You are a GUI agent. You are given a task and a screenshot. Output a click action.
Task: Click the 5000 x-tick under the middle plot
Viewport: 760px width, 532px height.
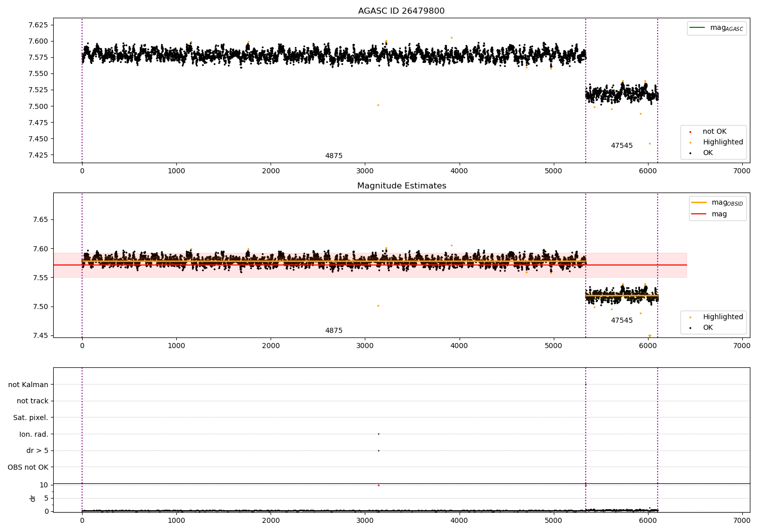tap(553, 346)
